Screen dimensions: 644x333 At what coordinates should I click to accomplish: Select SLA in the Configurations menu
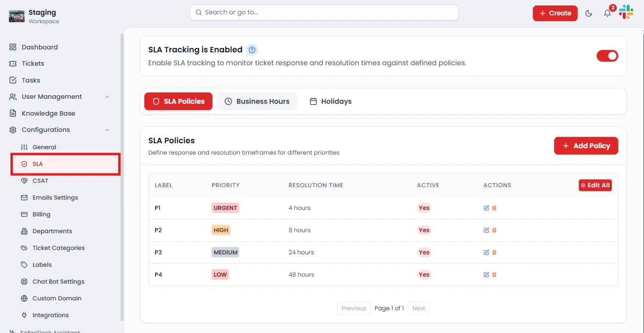tap(65, 164)
